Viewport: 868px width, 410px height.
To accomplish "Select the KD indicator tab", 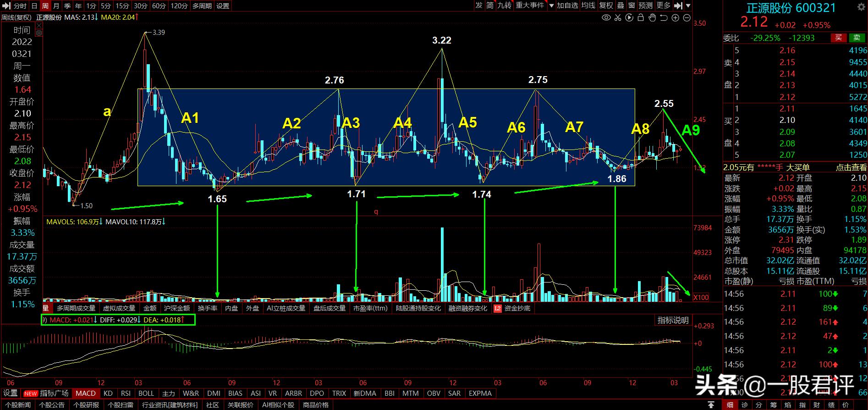I will click(x=108, y=393).
